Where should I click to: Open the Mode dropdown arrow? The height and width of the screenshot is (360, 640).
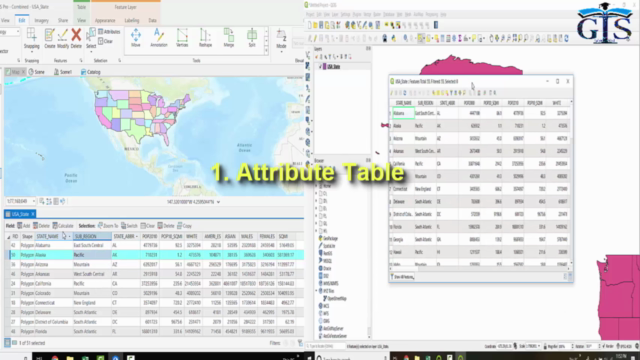281,51
